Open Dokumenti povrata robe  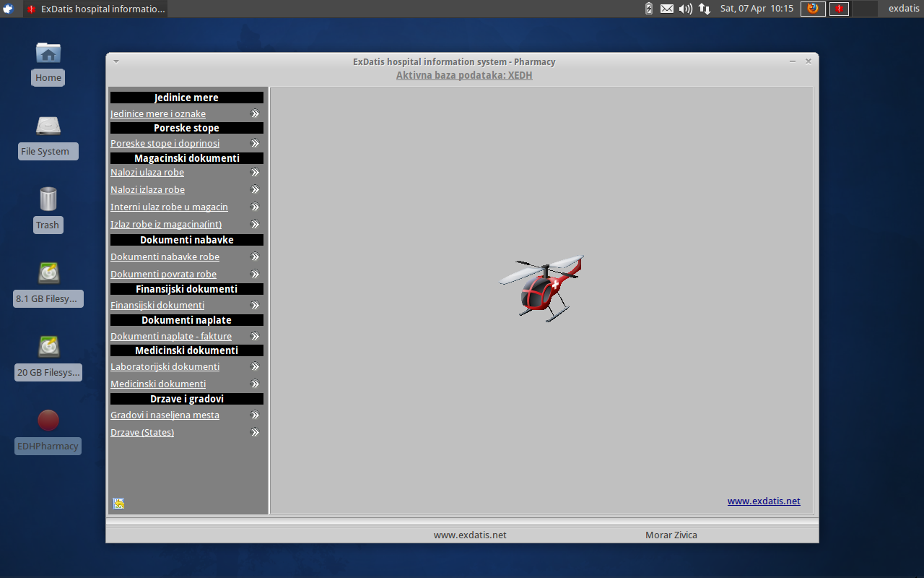pyautogui.click(x=163, y=274)
